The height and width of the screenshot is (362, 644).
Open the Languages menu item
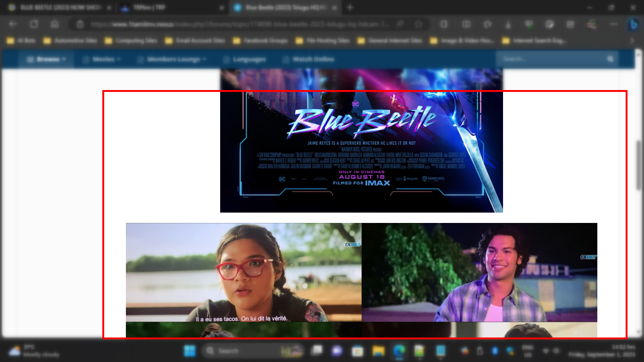[244, 59]
